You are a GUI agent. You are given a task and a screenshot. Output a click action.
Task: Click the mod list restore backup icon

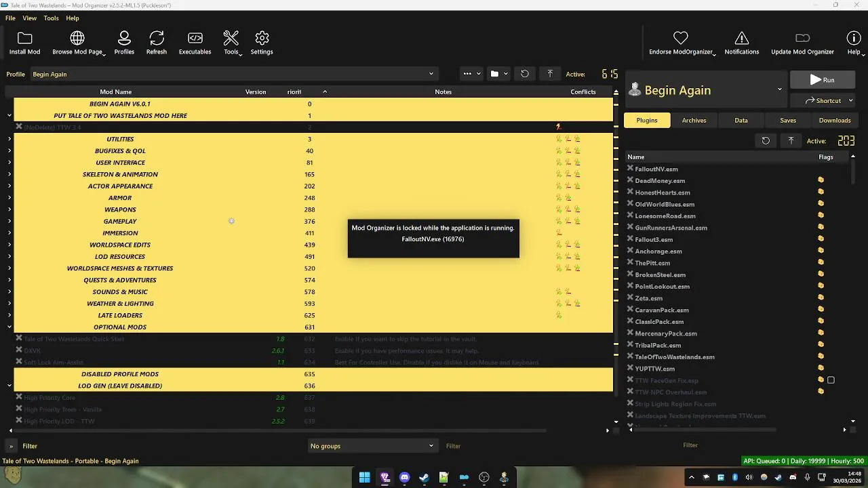point(524,74)
